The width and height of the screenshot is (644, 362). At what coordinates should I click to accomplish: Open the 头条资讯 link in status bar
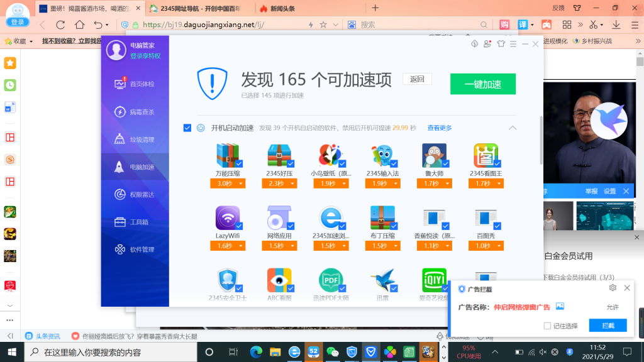tap(43, 336)
